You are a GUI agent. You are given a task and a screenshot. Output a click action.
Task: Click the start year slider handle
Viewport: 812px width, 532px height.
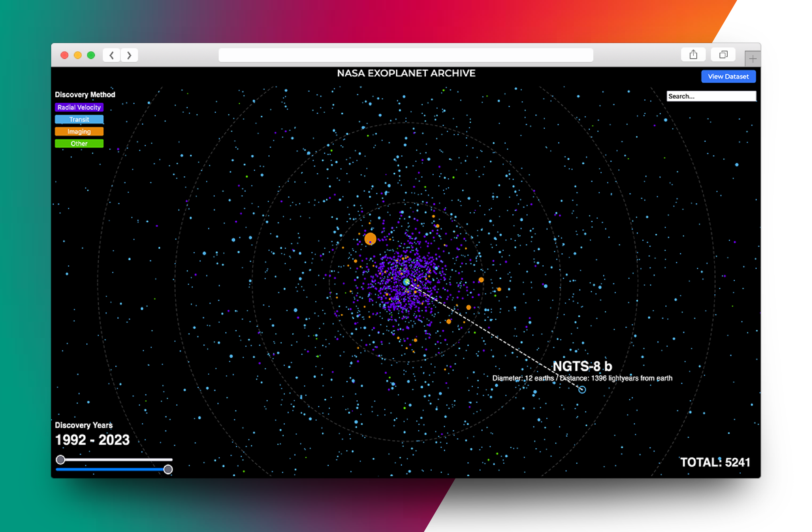click(x=60, y=460)
